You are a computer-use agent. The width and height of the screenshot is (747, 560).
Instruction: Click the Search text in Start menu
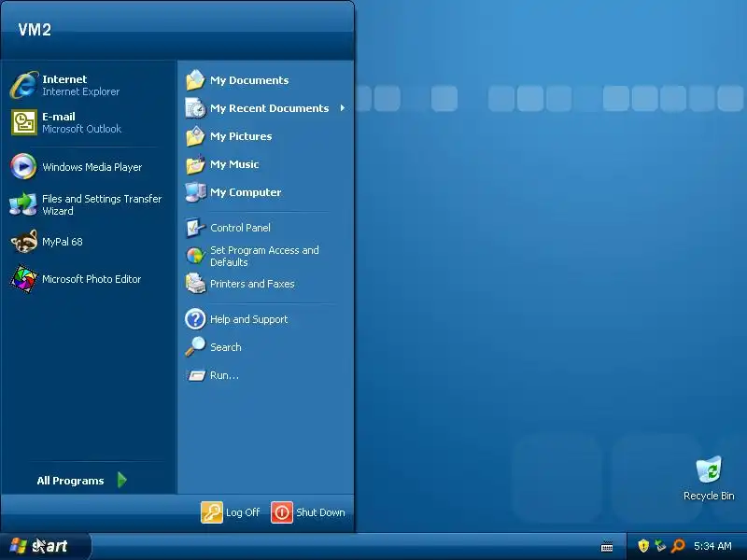pos(226,347)
